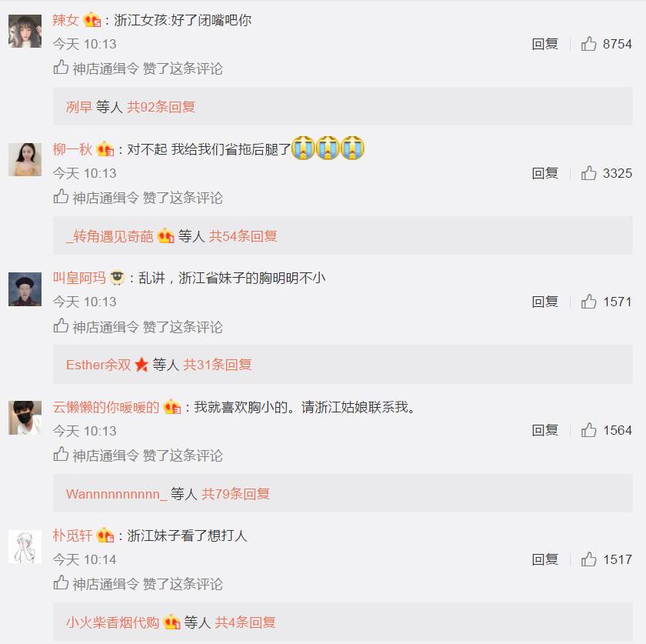Open the 共4条回复 replies
Screen dimensions: 646x644
[245, 622]
